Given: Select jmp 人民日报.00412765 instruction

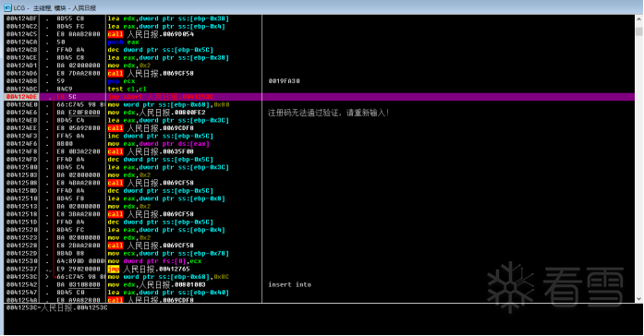Looking at the screenshot, I should tap(149, 270).
